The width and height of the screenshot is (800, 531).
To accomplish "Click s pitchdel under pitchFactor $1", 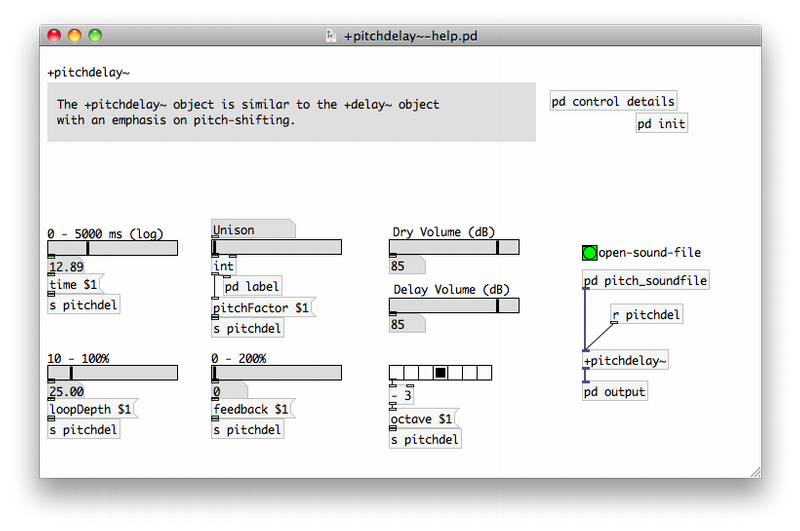I will point(247,328).
